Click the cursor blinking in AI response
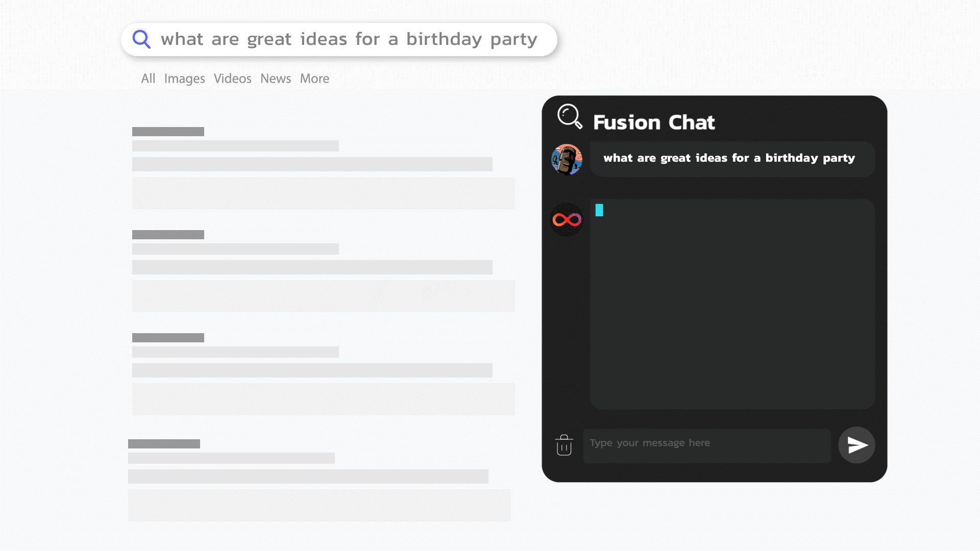The image size is (980, 551). pos(600,209)
